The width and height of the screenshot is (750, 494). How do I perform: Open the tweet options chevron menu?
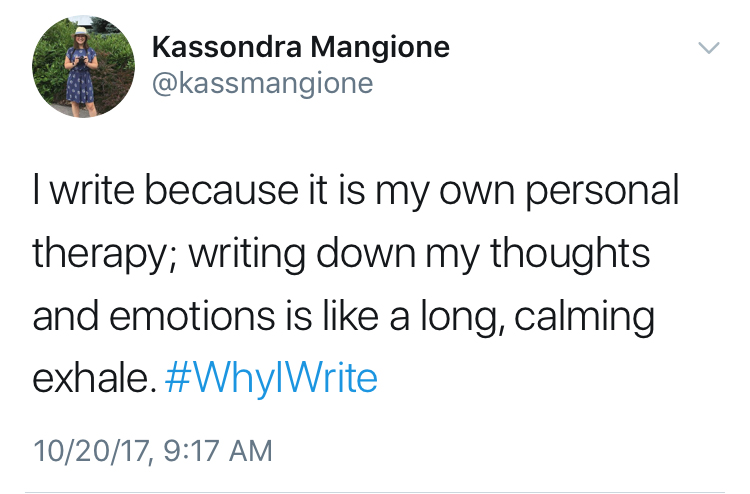click(708, 47)
